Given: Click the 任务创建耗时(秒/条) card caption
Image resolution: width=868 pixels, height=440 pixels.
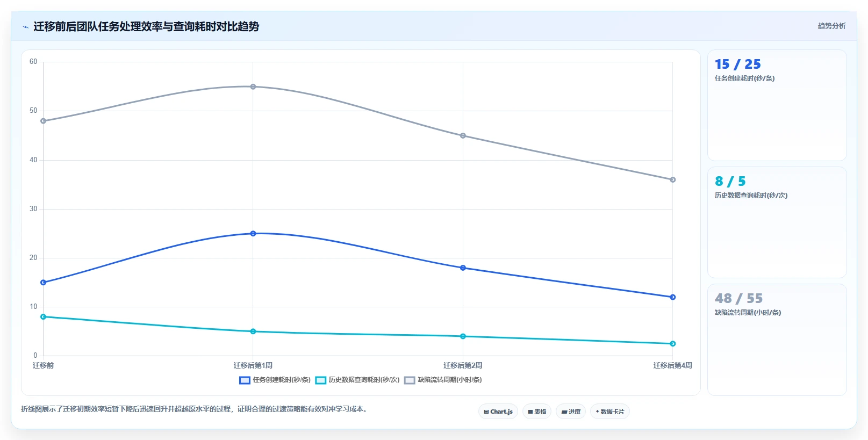Looking at the screenshot, I should coord(744,78).
